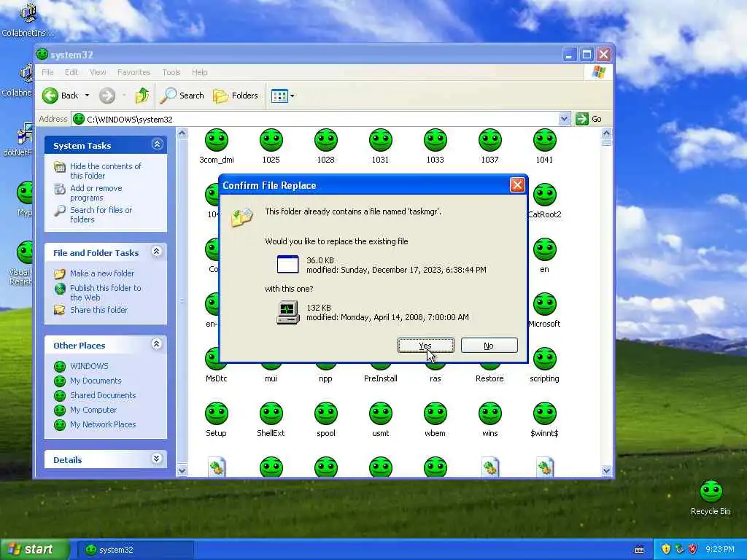Viewport: 747px width, 560px height.
Task: Select the scripting folder icon
Action: [x=544, y=359]
